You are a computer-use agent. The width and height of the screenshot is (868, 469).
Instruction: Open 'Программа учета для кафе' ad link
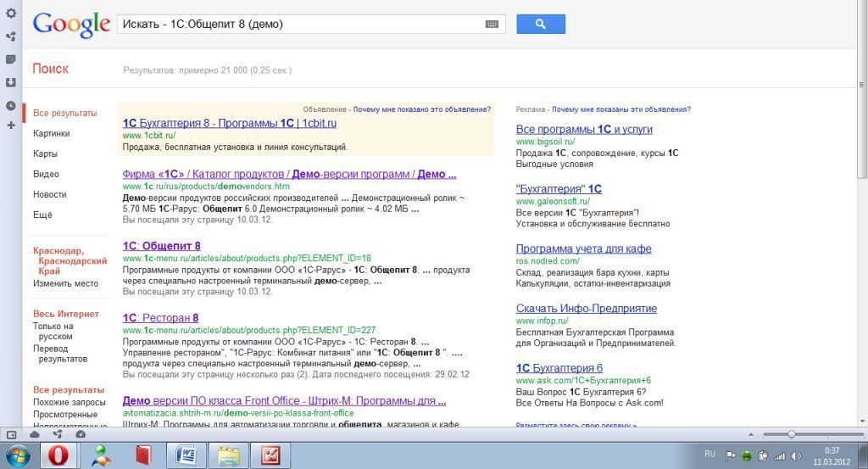pyautogui.click(x=583, y=248)
